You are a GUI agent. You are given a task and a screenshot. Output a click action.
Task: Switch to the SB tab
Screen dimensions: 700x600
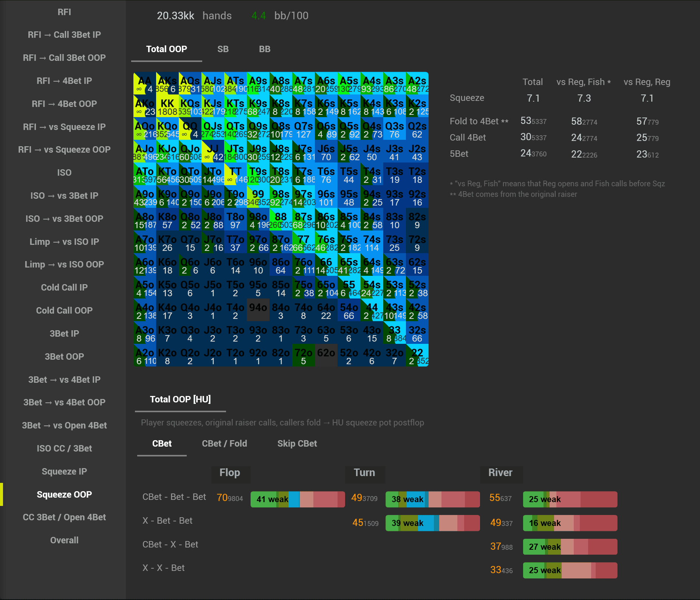(223, 49)
